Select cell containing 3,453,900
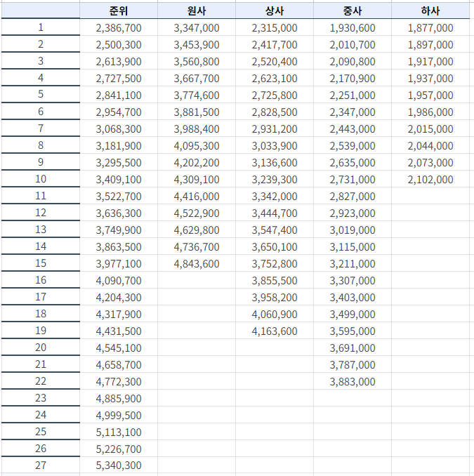 [197, 45]
